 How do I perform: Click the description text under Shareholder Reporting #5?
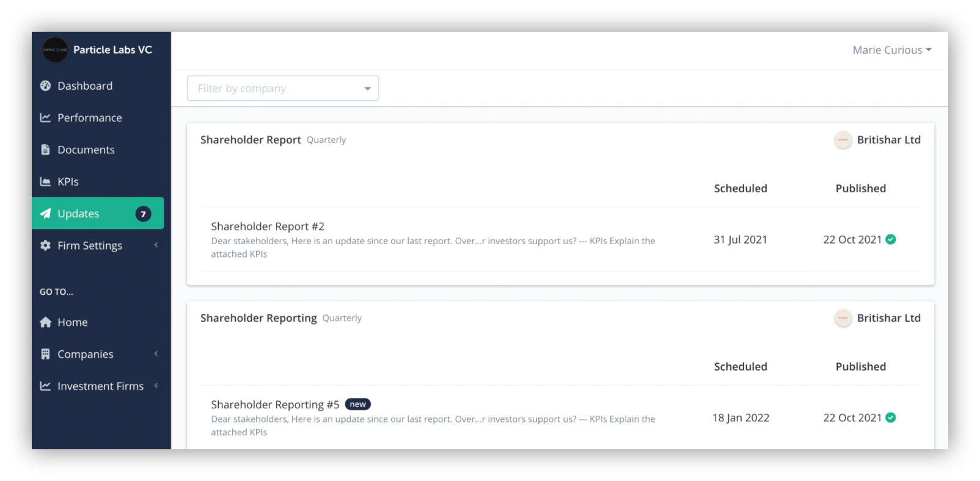(x=433, y=425)
